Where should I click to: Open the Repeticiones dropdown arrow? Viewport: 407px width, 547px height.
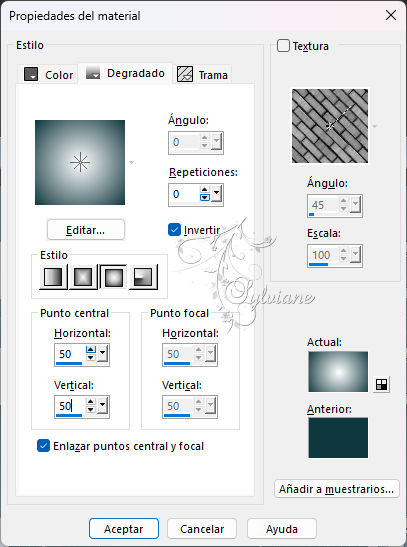217,193
